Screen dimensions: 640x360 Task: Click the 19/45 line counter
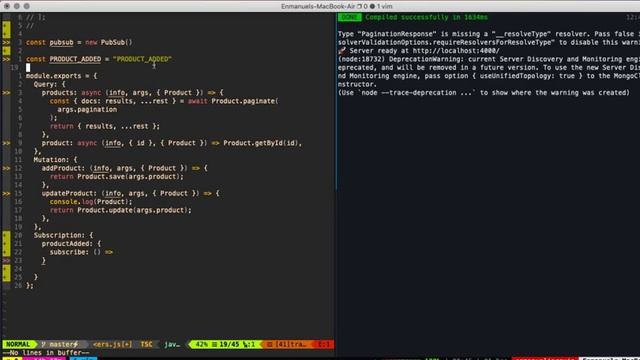pos(229,344)
